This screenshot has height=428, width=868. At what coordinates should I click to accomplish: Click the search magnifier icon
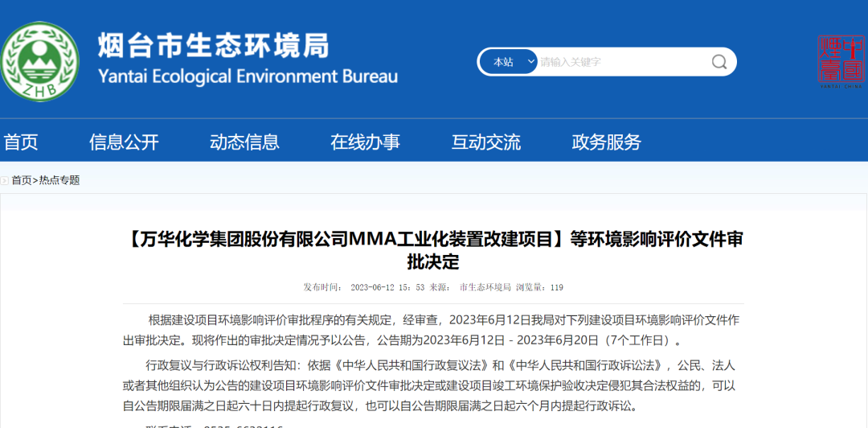[719, 61]
